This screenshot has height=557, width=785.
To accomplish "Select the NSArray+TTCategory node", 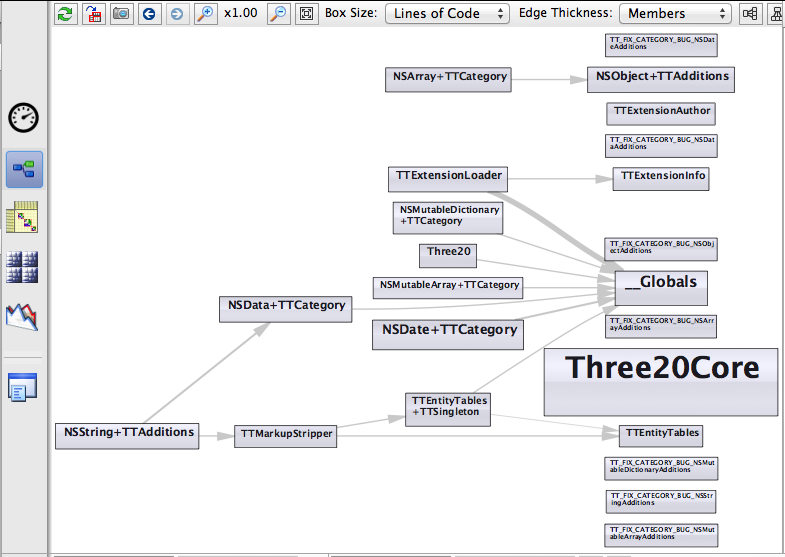I will (448, 80).
